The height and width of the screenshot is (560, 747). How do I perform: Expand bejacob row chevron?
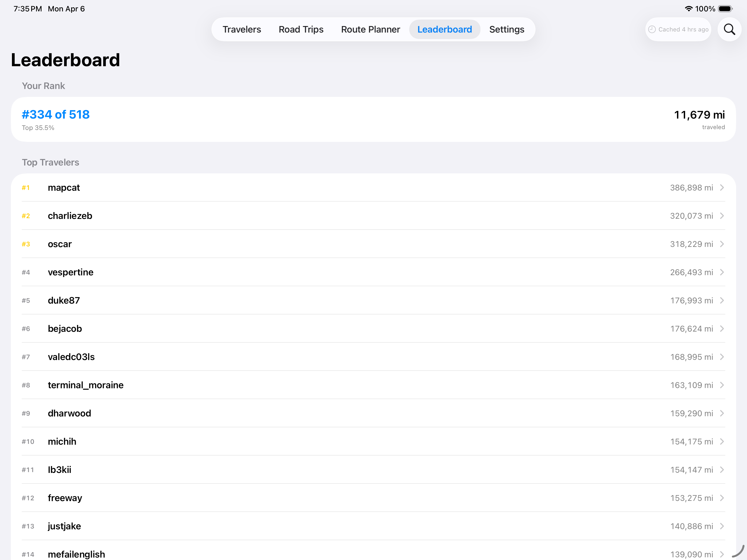coord(722,329)
